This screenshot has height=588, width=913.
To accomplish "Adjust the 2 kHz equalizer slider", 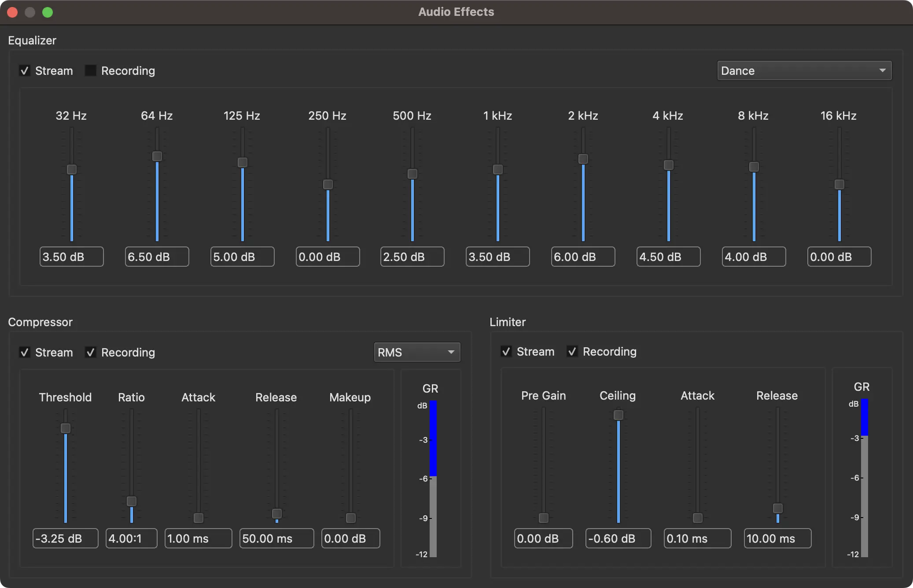I will point(582,160).
